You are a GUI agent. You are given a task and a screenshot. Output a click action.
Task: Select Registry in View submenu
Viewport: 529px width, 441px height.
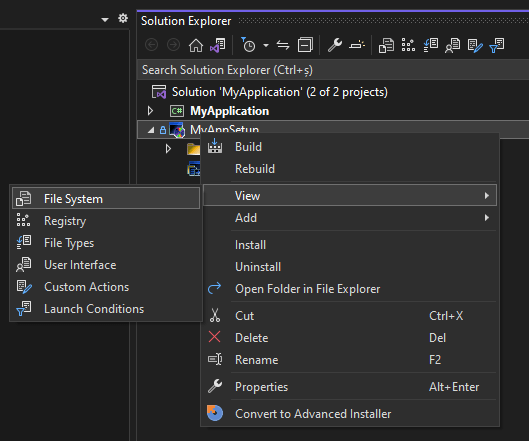pos(106,221)
